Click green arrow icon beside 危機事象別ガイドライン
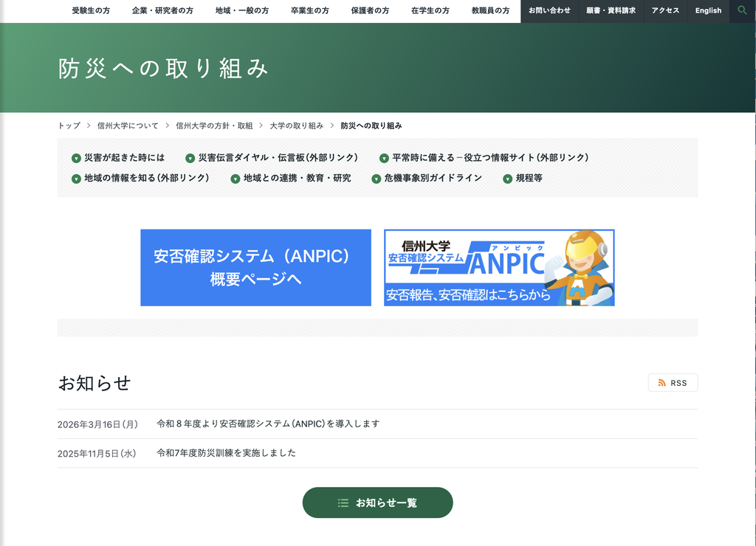Viewport: 756px width, 546px height. pyautogui.click(x=376, y=179)
